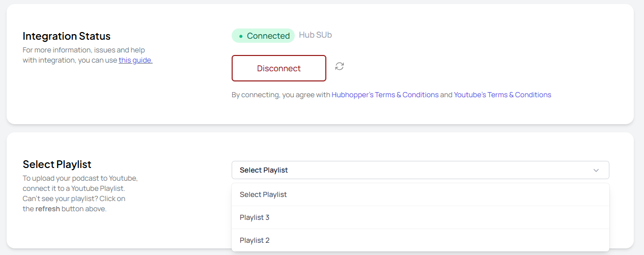The width and height of the screenshot is (644, 255).
Task: Open the "this guide" help link
Action: pyautogui.click(x=135, y=60)
